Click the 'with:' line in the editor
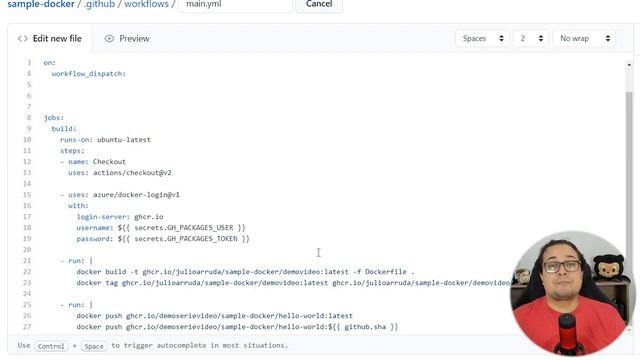Screen dimensions: 640x360 coord(78,206)
